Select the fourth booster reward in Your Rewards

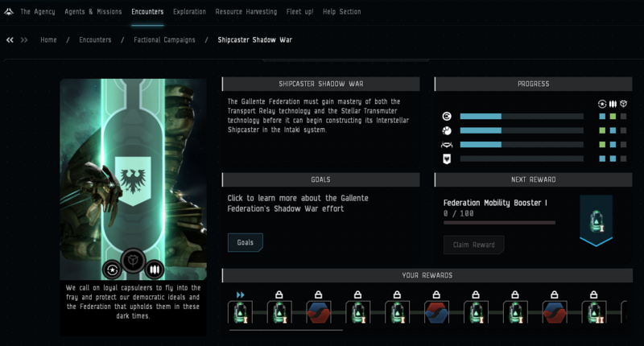[x=357, y=312]
